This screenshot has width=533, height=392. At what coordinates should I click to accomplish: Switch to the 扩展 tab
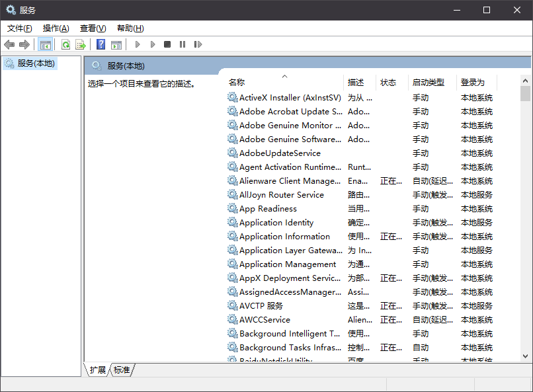point(98,370)
